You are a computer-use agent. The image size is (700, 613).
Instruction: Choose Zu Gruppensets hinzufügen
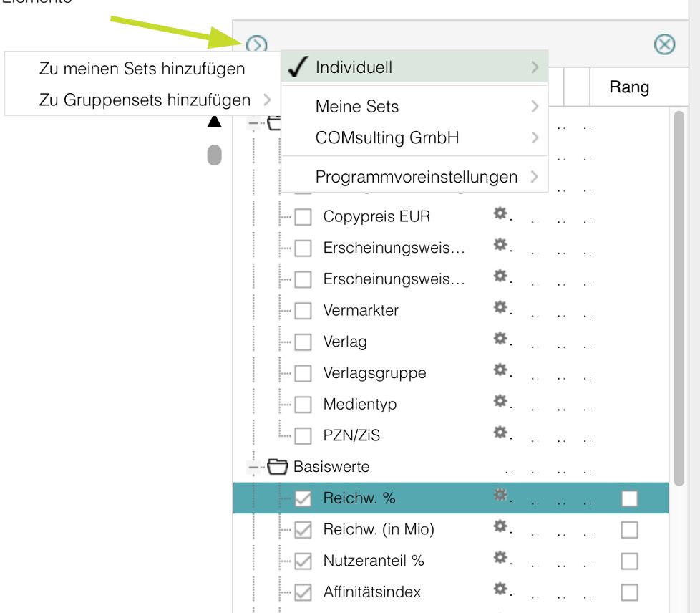(x=145, y=100)
